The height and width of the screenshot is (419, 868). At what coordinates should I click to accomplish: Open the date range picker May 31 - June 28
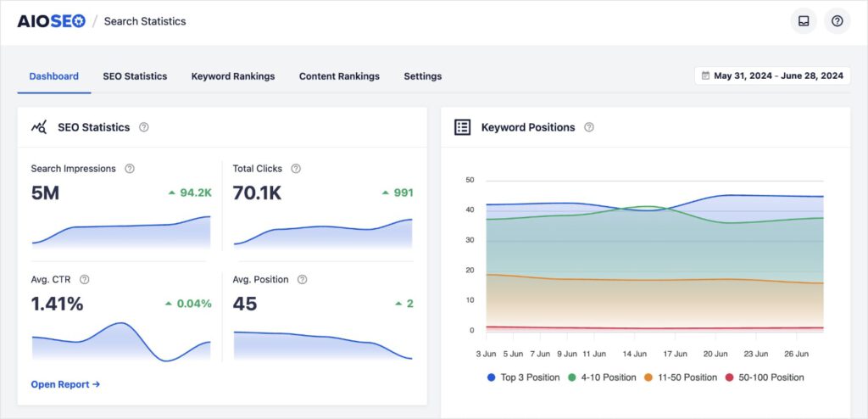[x=772, y=76]
